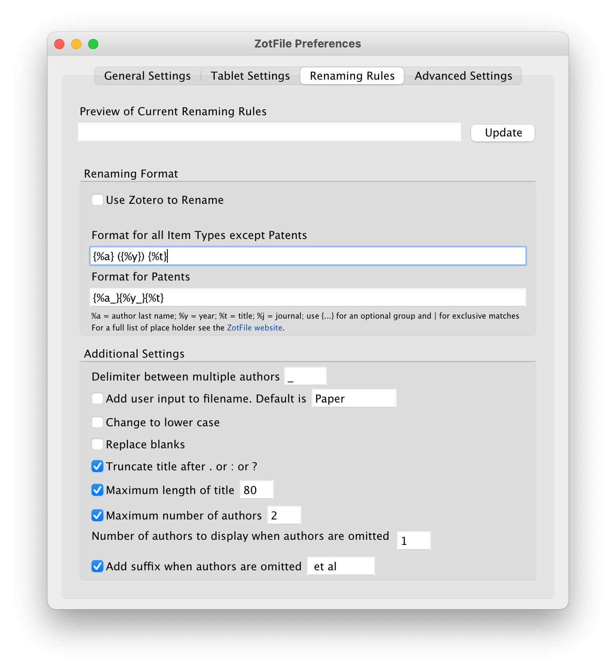
Task: Click the Update button
Action: [x=502, y=133]
